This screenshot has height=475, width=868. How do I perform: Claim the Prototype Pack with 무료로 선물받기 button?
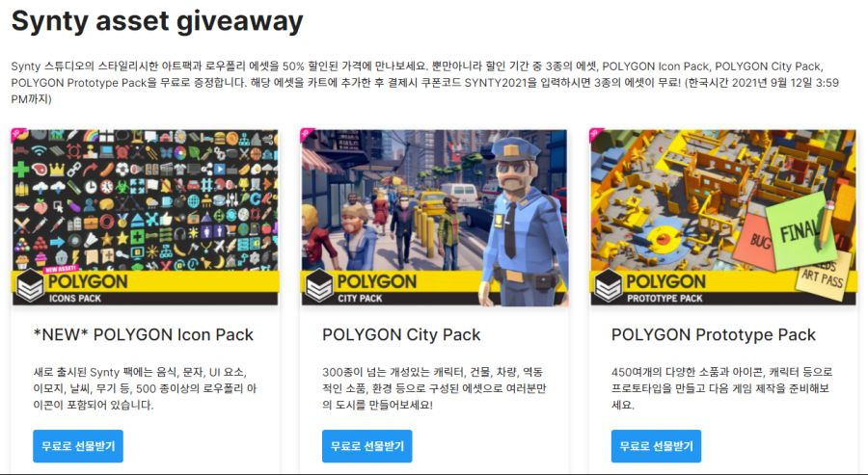point(656,446)
